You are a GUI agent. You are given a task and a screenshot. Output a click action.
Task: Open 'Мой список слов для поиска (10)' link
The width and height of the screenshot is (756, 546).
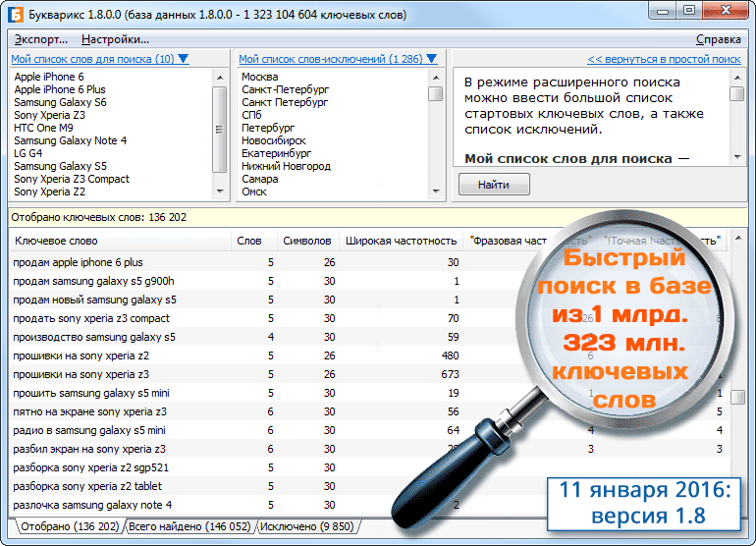click(92, 59)
